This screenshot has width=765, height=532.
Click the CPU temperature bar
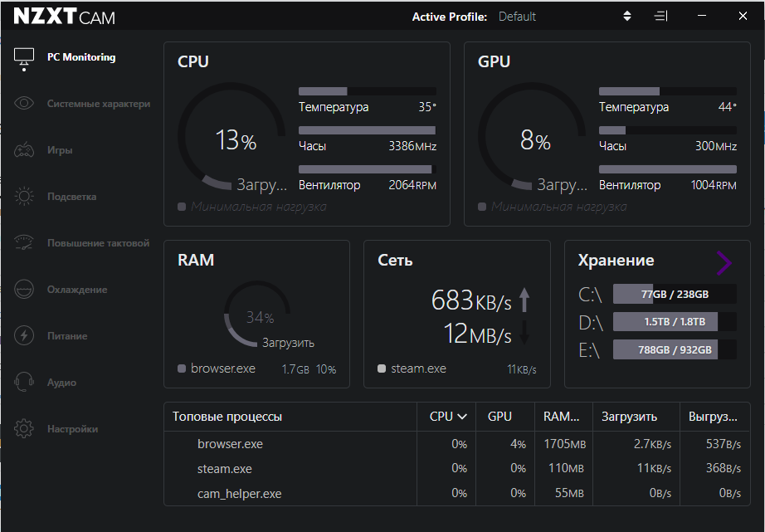(x=368, y=91)
